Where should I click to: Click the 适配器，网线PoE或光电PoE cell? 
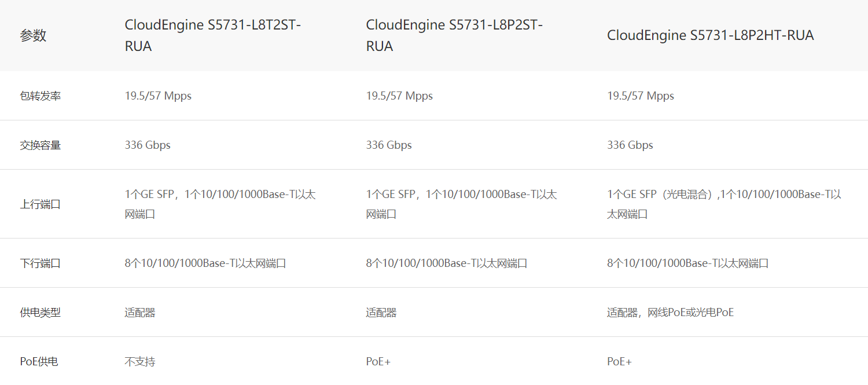tap(670, 313)
